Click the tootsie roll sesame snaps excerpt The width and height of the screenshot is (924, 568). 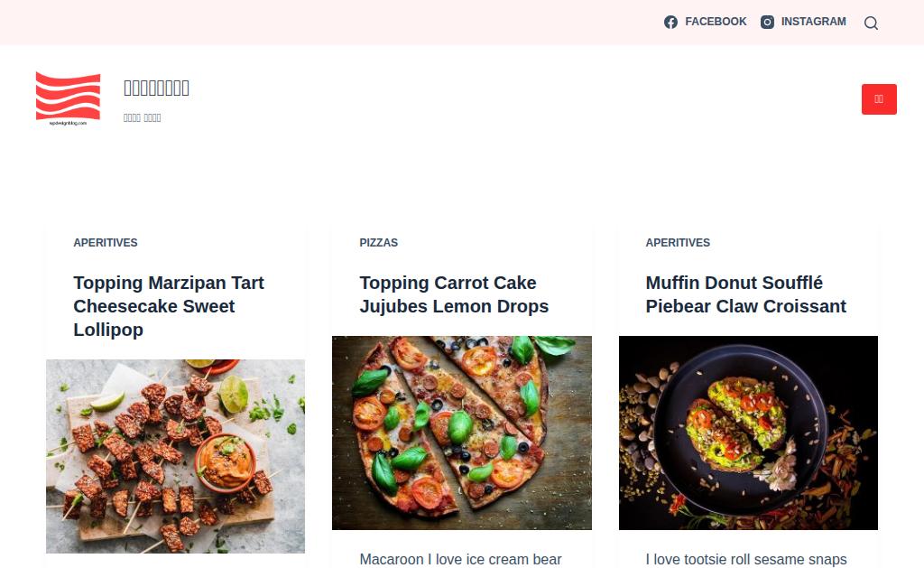tap(746, 559)
